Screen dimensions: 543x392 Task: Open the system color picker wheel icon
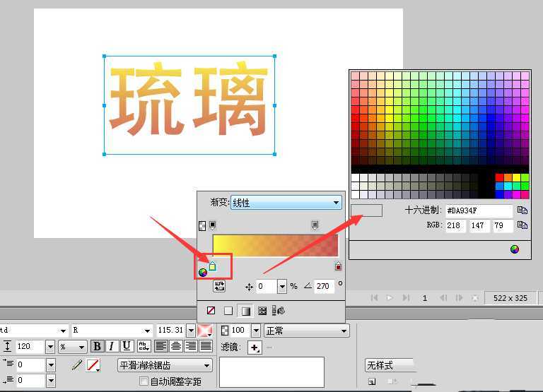click(515, 249)
